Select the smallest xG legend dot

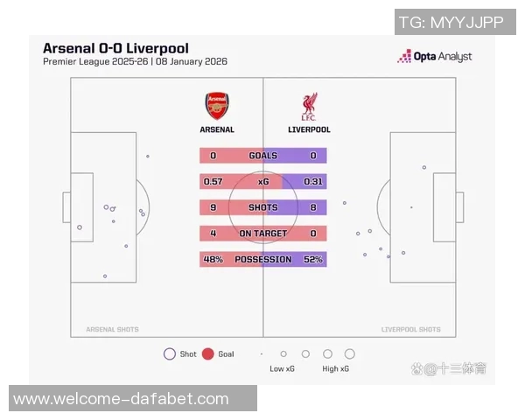[x=262, y=354]
